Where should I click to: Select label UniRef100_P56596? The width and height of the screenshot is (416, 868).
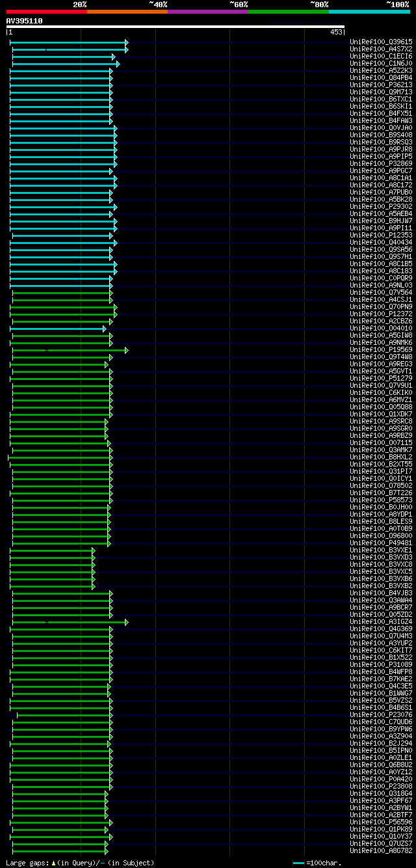click(x=381, y=822)
